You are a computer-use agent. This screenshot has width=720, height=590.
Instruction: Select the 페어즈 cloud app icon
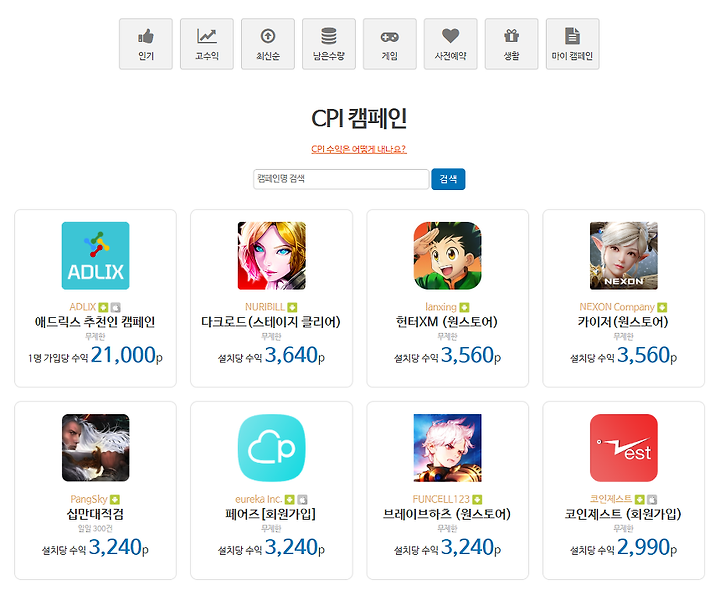click(x=271, y=448)
